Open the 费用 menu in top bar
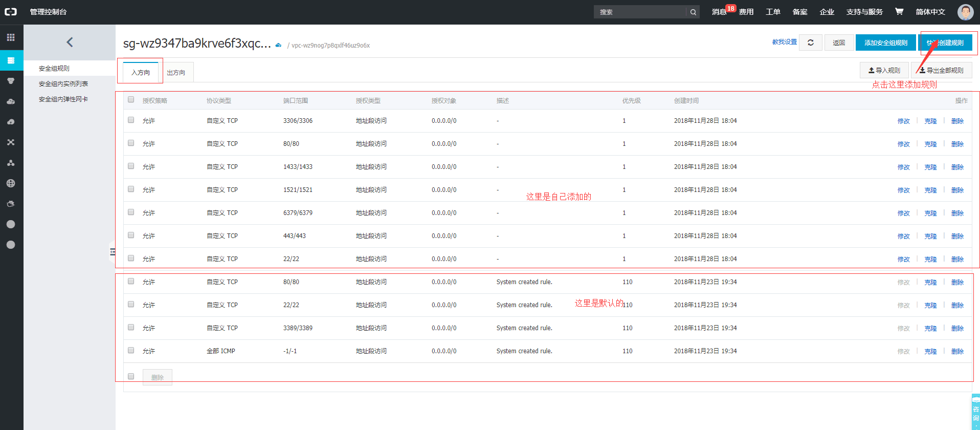Screen dimensions: 980x430 tap(746, 12)
